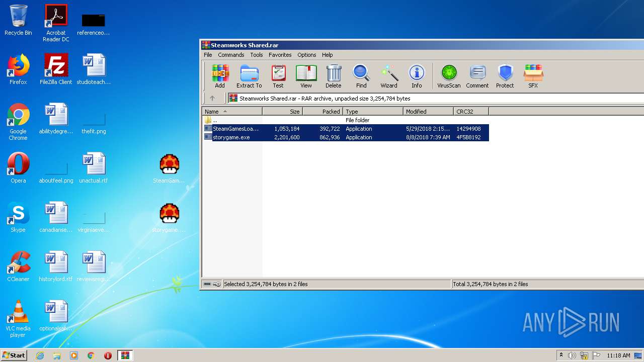Click the taskbar clock 11:18 AM
Image resolution: width=644 pixels, height=362 pixels.
tap(618, 355)
